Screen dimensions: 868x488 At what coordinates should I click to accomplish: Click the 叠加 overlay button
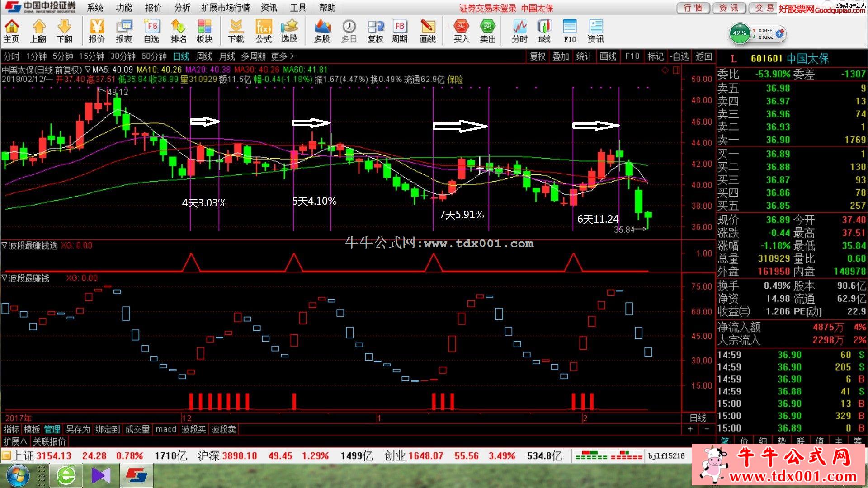tap(561, 56)
